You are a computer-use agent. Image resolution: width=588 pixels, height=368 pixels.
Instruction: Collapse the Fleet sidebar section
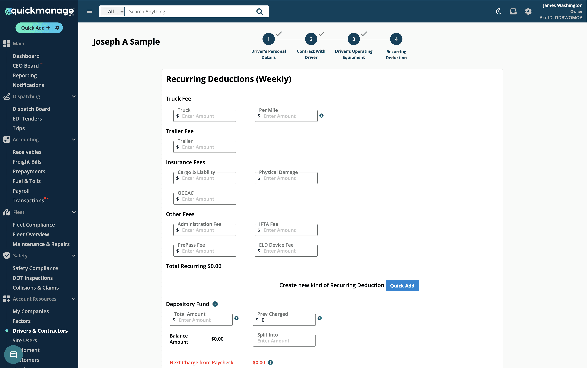click(74, 212)
